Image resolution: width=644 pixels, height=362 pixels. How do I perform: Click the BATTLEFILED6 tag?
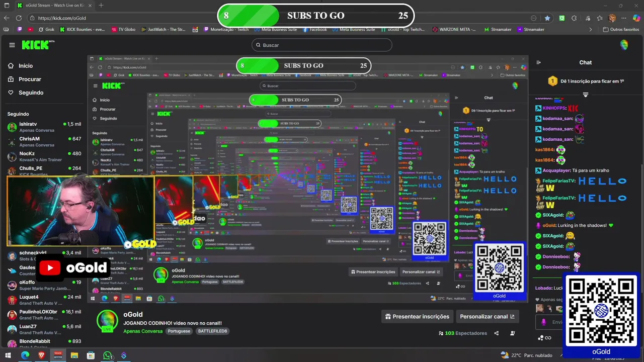212,331
